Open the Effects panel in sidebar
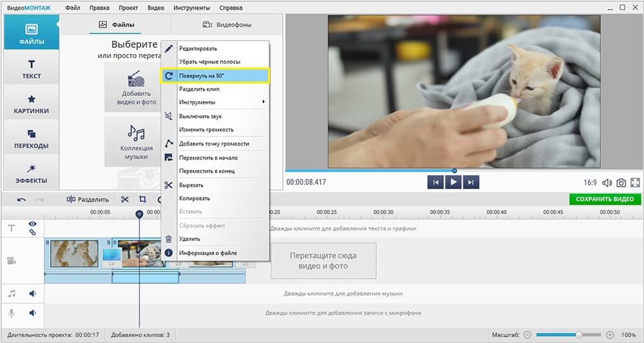Image resolution: width=644 pixels, height=343 pixels. [31, 174]
